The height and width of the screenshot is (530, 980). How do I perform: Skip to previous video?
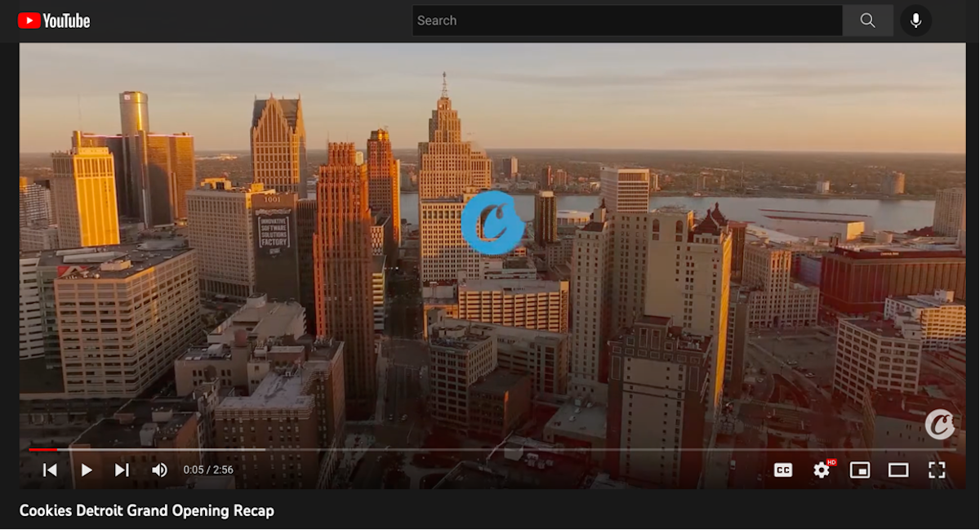pyautogui.click(x=50, y=470)
